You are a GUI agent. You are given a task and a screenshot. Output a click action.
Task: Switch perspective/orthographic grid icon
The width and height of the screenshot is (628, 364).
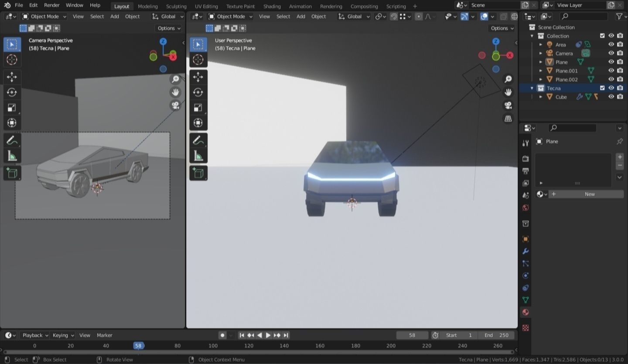(x=508, y=118)
